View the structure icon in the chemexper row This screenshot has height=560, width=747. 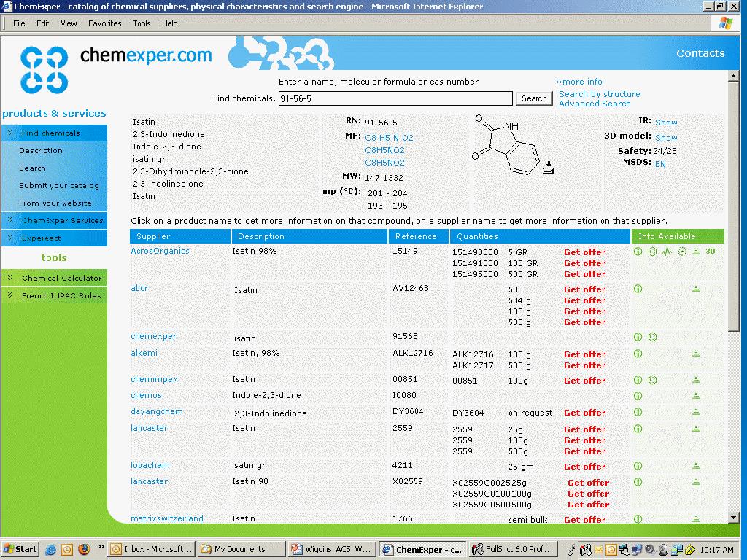point(653,337)
